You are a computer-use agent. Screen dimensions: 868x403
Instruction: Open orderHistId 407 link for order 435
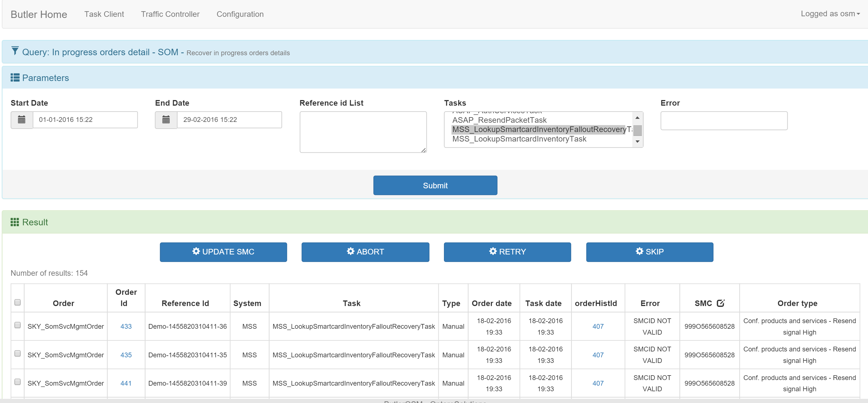click(x=598, y=355)
